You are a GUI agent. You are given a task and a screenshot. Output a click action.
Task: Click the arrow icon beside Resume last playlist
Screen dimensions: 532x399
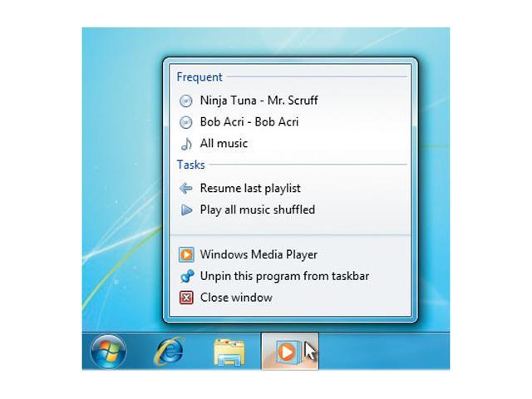coord(186,189)
